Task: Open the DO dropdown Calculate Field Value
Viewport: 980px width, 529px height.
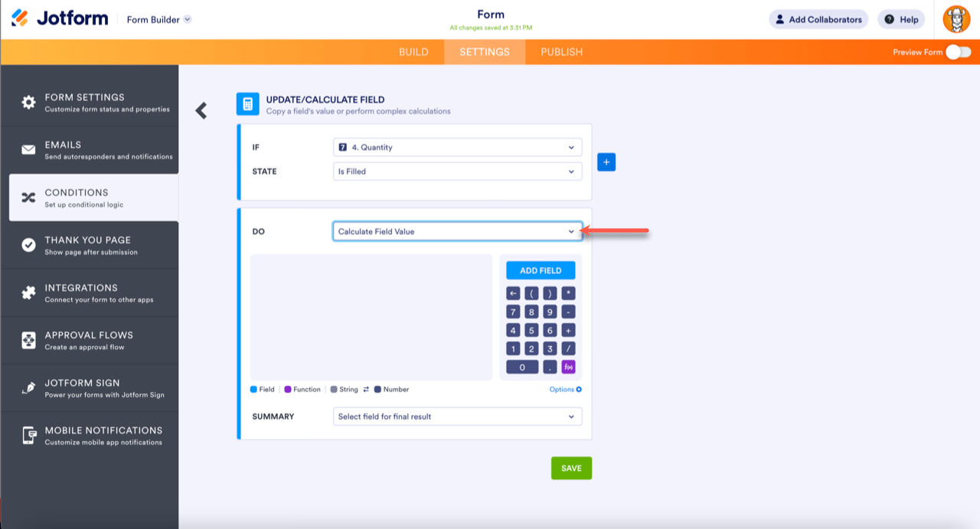Action: (x=457, y=231)
